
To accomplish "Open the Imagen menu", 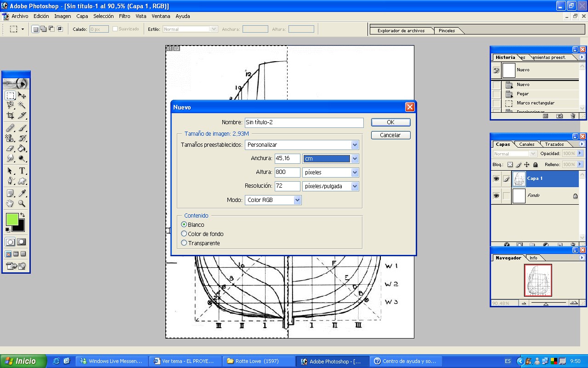I will point(62,16).
